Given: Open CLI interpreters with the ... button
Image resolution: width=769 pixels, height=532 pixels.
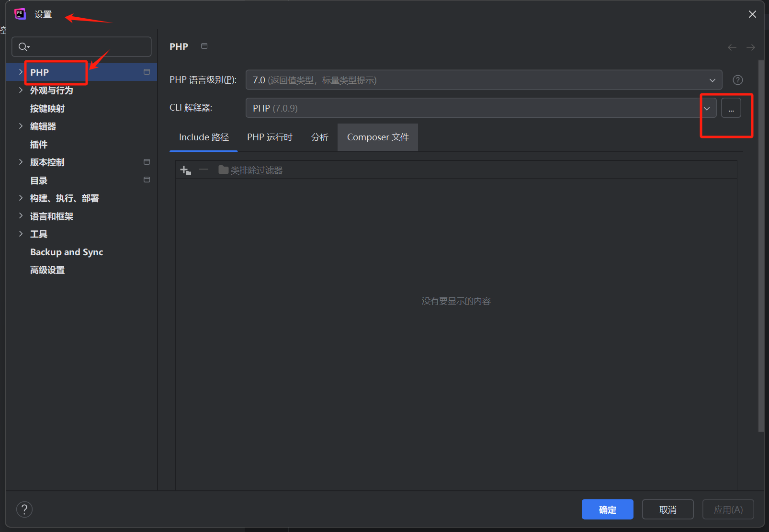Looking at the screenshot, I should [x=731, y=108].
